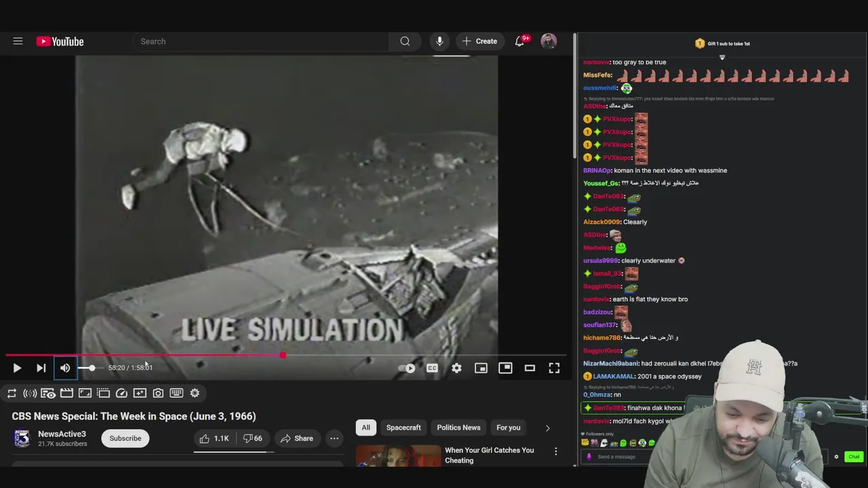Skip to the next video
The image size is (868, 488).
click(41, 368)
